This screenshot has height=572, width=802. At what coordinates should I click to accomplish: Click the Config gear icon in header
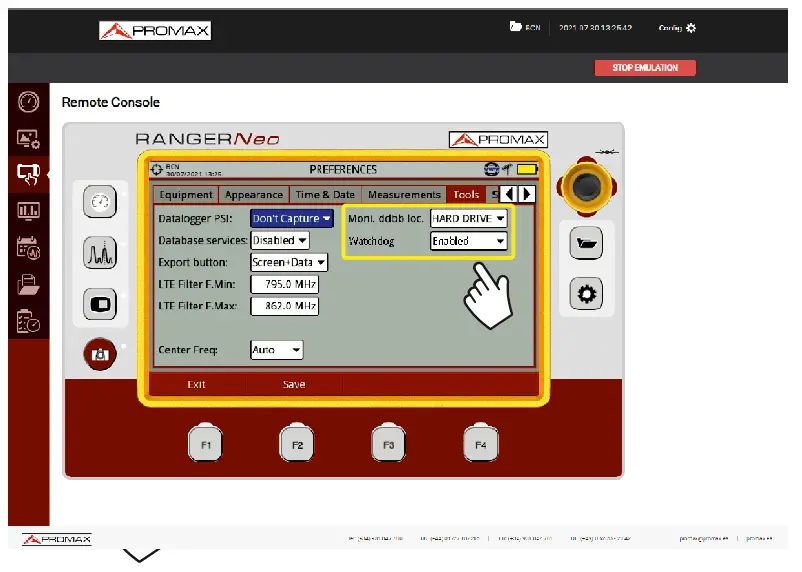[x=691, y=28]
